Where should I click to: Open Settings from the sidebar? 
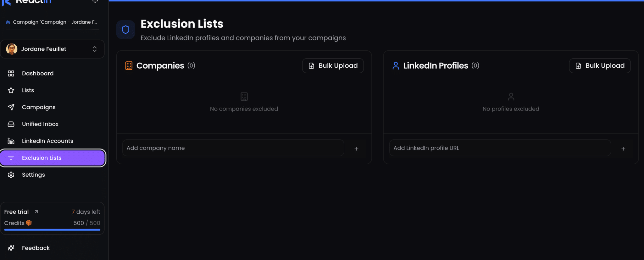click(x=33, y=175)
